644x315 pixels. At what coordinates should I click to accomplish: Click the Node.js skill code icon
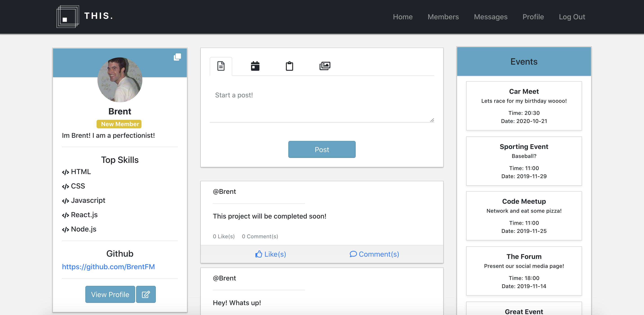click(66, 230)
